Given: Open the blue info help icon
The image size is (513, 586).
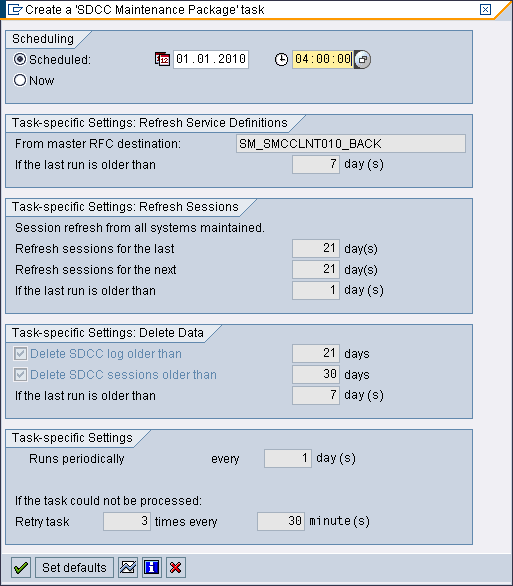Looking at the screenshot, I should point(152,568).
